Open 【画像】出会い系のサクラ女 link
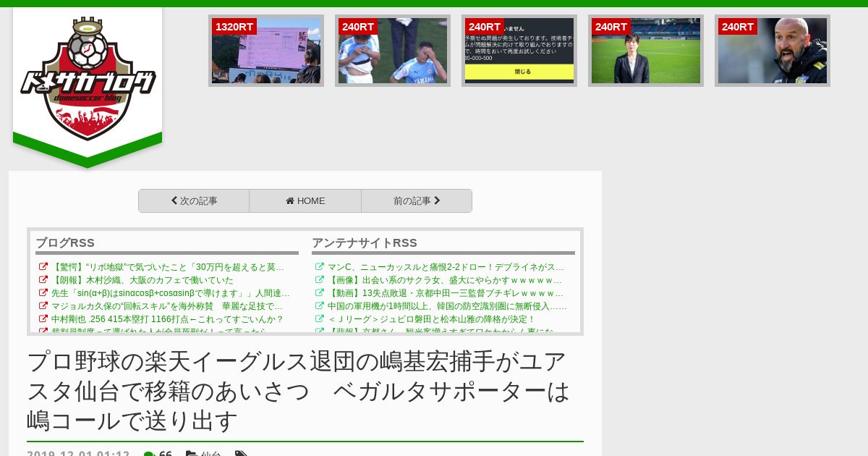 445,280
